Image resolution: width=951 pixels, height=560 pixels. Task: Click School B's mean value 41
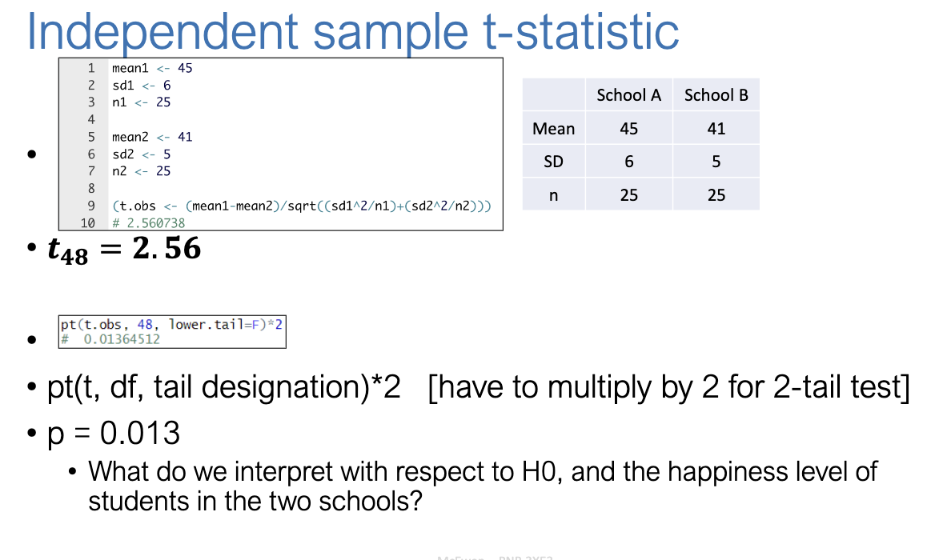[716, 129]
